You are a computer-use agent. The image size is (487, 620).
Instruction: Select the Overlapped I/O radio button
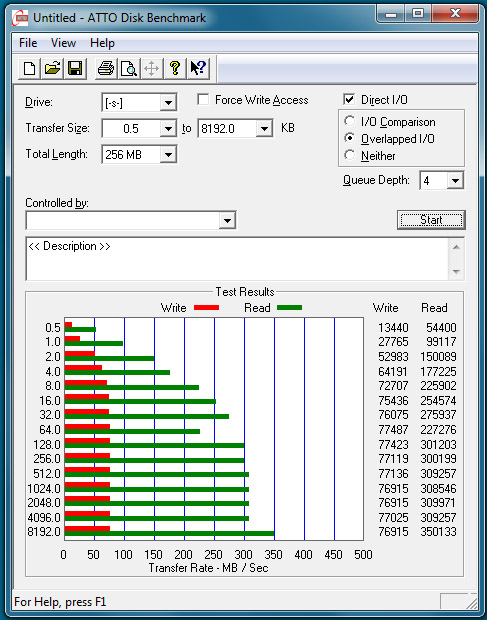[349, 138]
